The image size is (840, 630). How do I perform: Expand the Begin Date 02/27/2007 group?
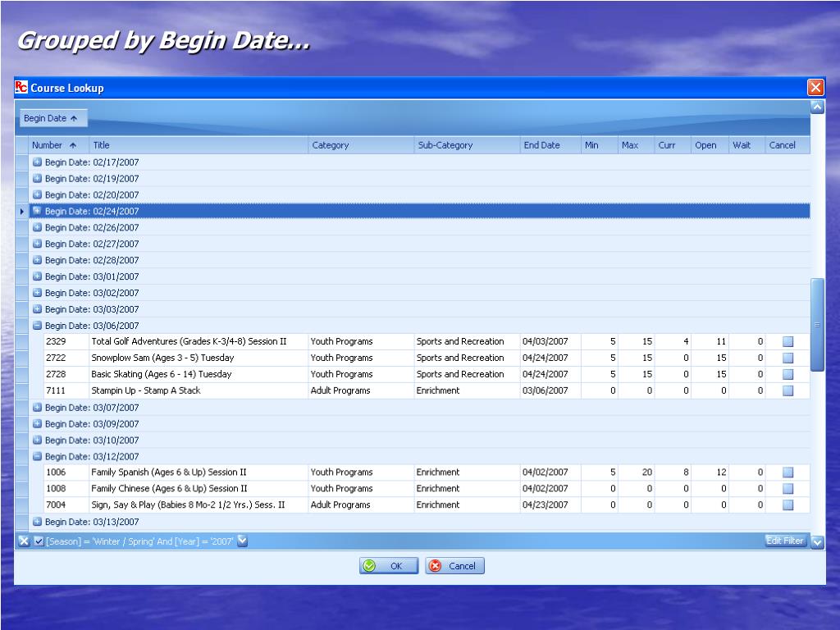pyautogui.click(x=37, y=244)
